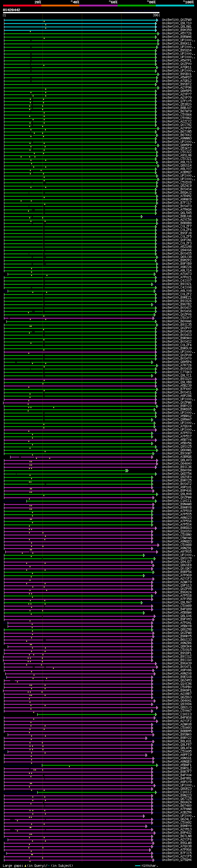Select label UniRef100_C1KCC2

point(176,792)
